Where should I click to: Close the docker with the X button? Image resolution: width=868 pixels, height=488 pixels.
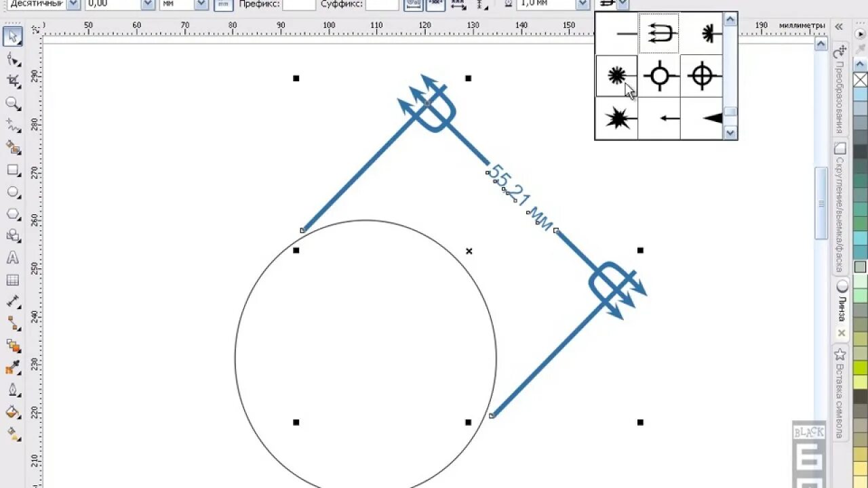[842, 333]
